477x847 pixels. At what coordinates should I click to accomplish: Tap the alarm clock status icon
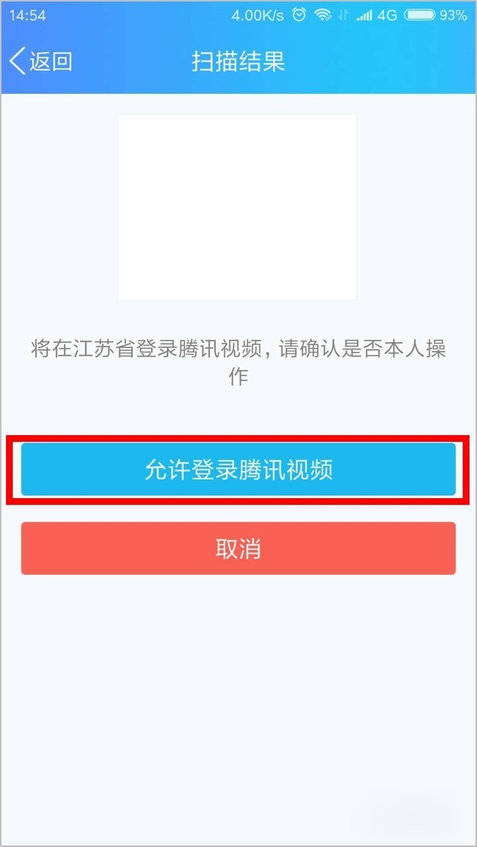click(299, 15)
